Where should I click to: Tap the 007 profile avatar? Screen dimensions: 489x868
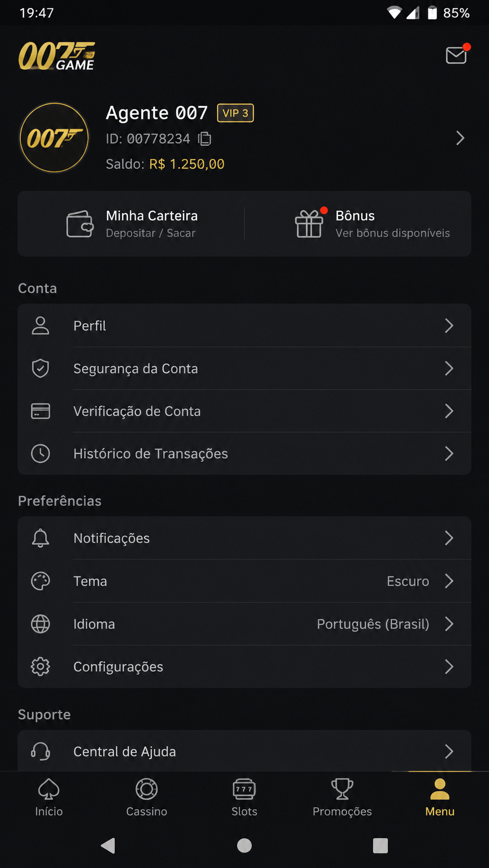point(54,138)
